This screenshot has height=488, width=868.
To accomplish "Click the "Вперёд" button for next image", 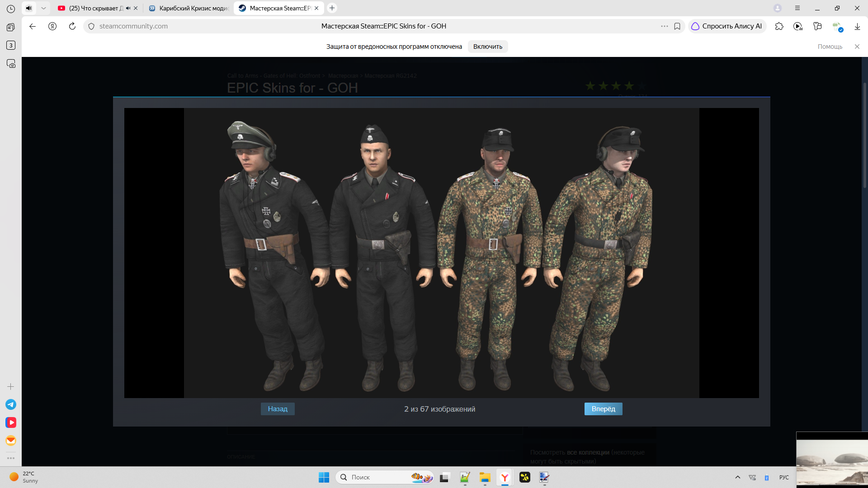I will click(x=604, y=409).
